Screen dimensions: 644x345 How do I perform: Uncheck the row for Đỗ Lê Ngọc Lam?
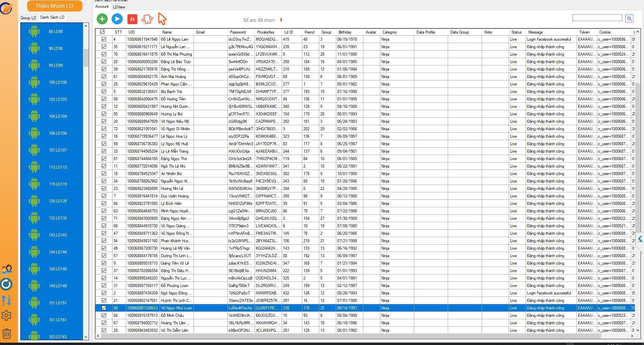click(104, 39)
